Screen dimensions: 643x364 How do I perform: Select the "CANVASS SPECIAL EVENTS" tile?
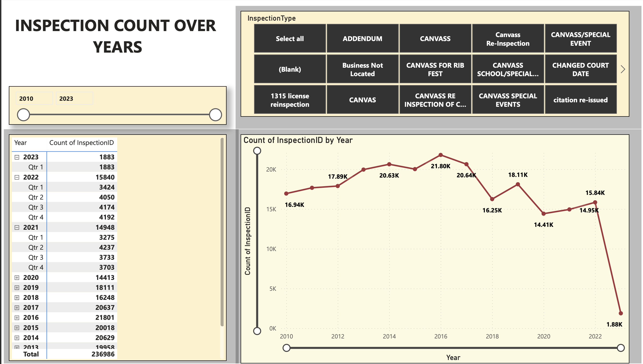click(508, 100)
